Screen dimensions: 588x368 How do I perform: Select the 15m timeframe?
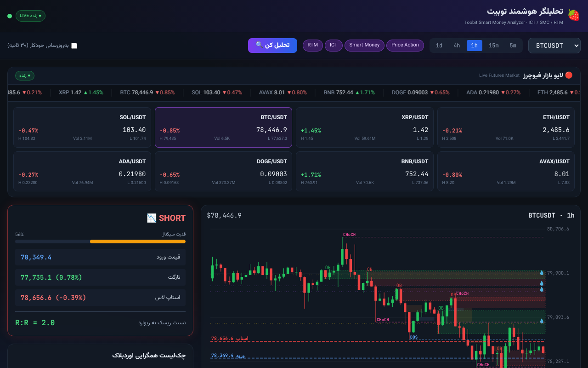point(493,46)
